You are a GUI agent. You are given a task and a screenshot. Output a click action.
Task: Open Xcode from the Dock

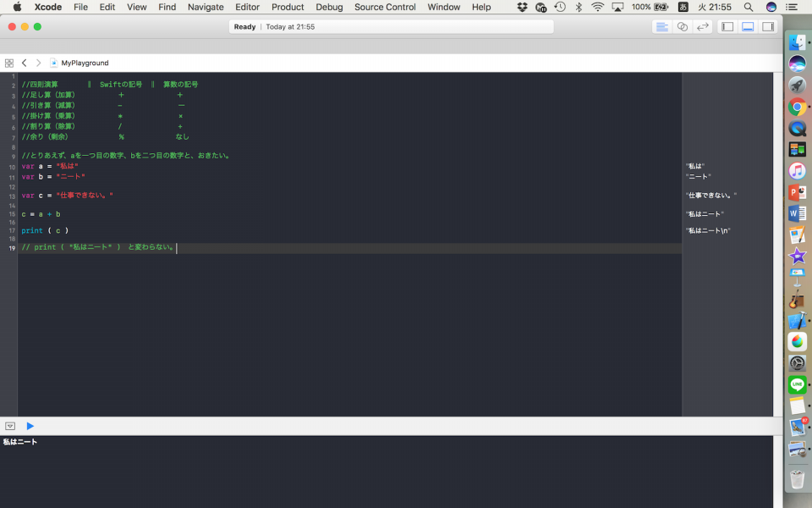coord(797,320)
